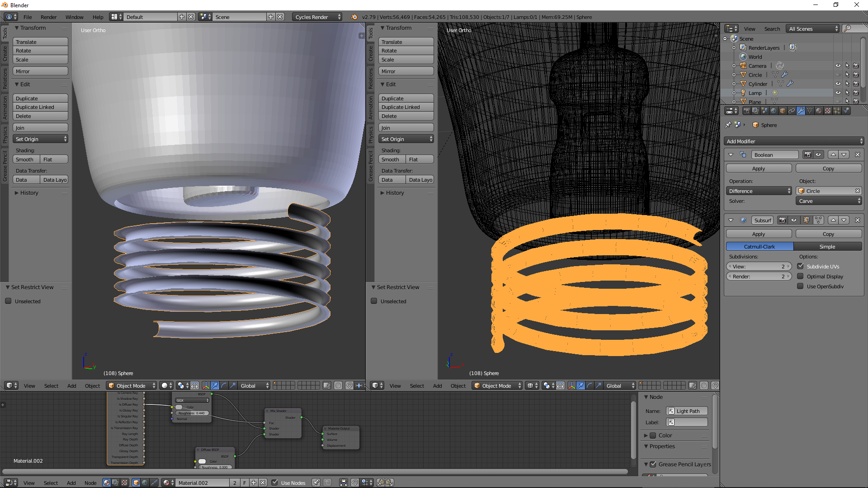868x488 pixels.
Task: Open the Operation Difference dropdown
Action: tap(759, 191)
